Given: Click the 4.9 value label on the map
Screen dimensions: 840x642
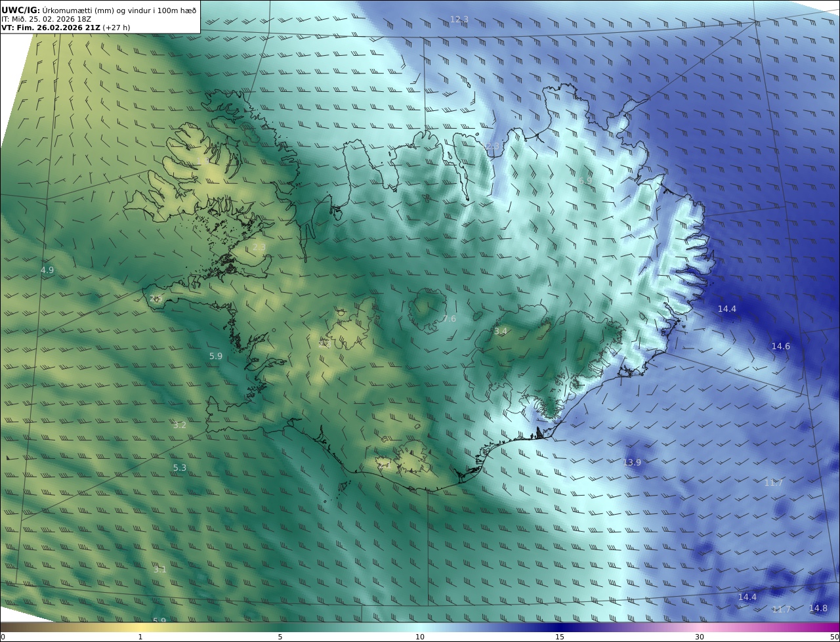Looking at the screenshot, I should [47, 270].
